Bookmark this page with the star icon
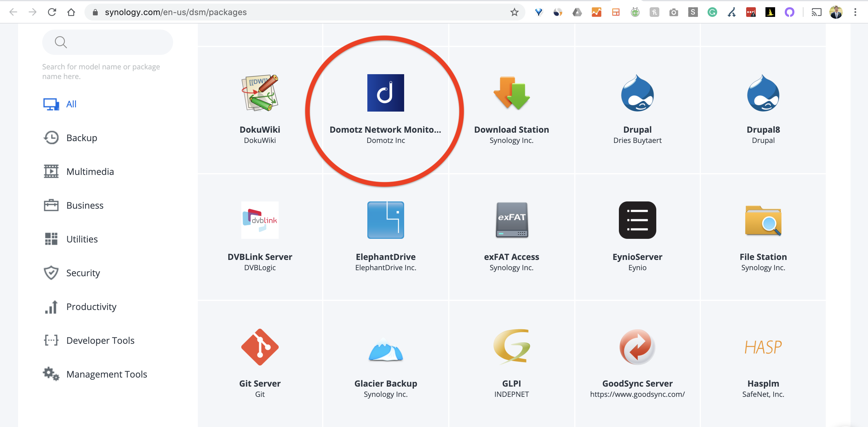This screenshot has height=427, width=868. click(514, 12)
